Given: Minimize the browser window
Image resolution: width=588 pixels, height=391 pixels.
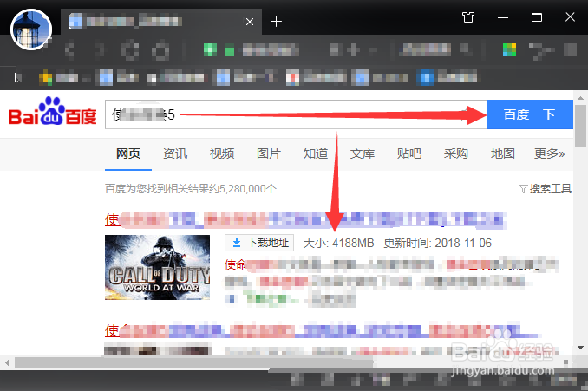Looking at the screenshot, I should click(x=502, y=17).
